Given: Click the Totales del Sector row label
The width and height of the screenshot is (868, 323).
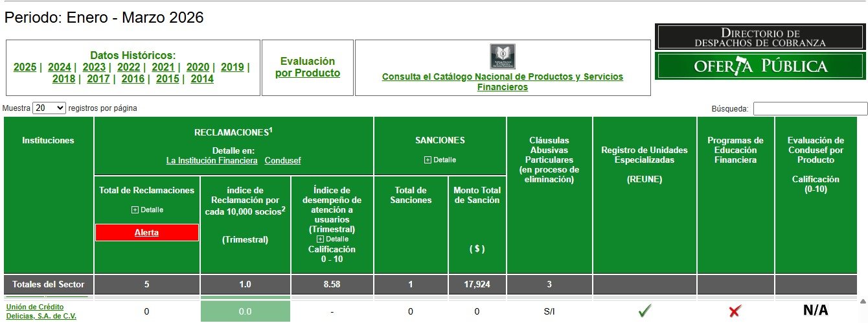Looking at the screenshot, I should pyautogui.click(x=49, y=284).
